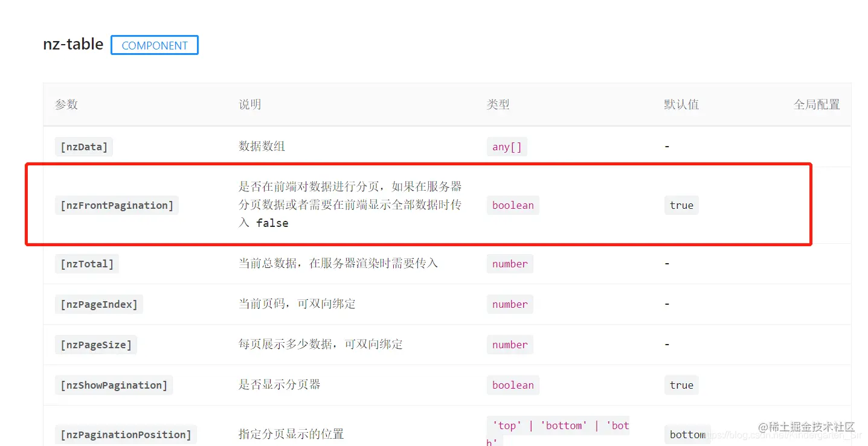Viewport: 868px width, 446px height.
Task: Click number type in nzPageSize row
Action: 510,345
